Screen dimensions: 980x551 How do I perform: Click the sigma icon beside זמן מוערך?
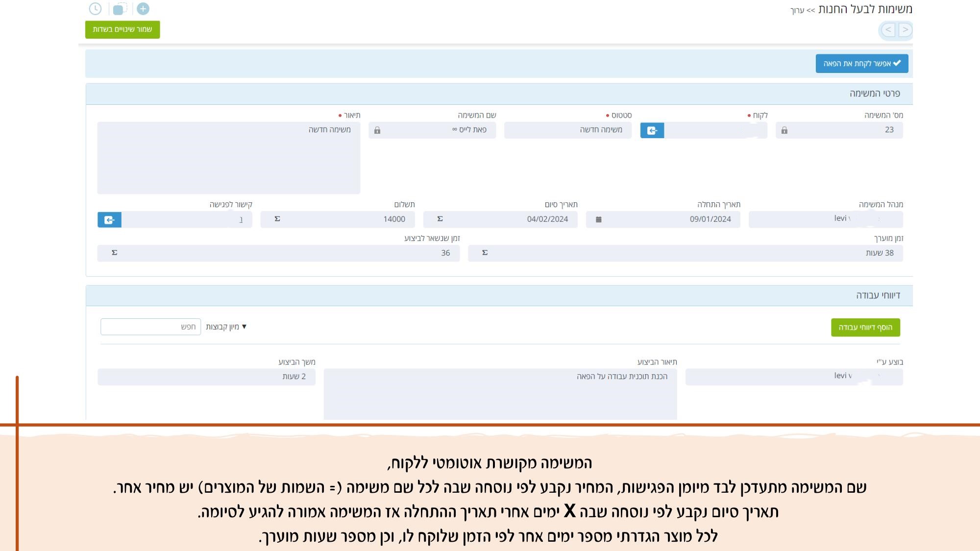485,253
